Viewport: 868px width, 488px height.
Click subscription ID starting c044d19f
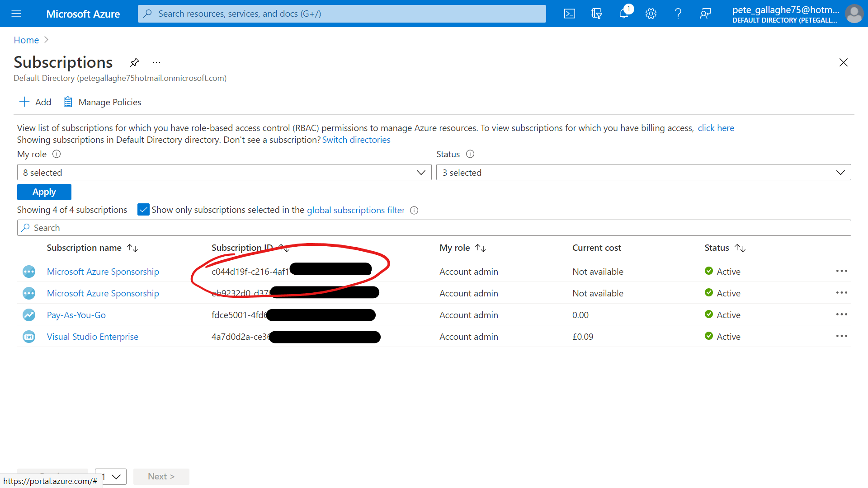click(250, 272)
